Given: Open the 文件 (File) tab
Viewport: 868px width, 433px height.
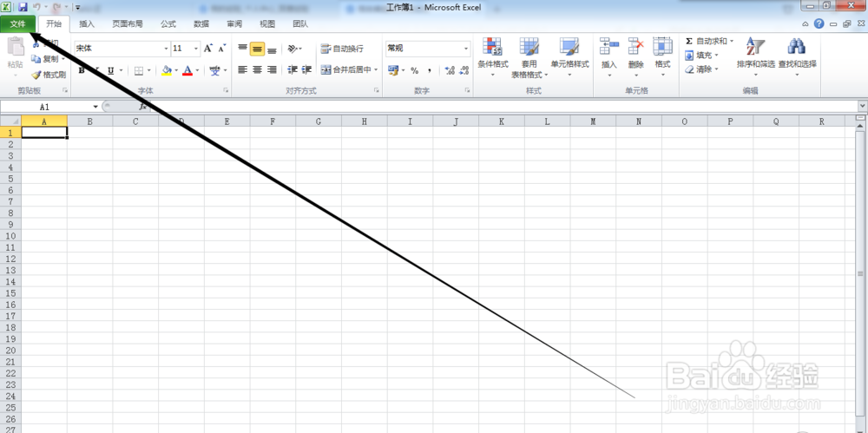Looking at the screenshot, I should coord(17,23).
